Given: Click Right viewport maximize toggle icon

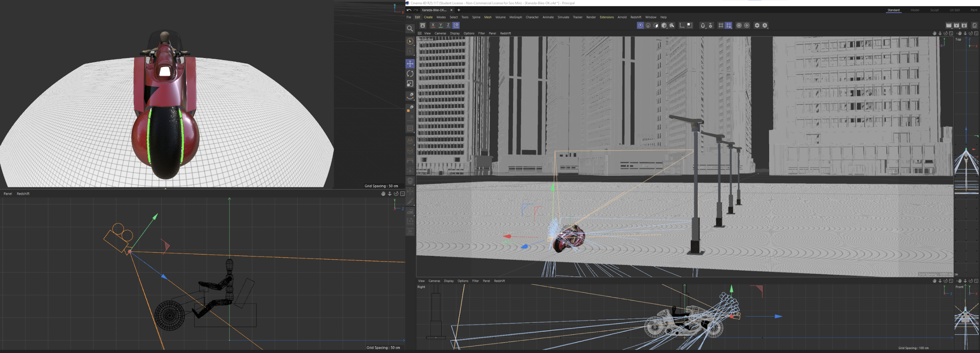Looking at the screenshot, I should coord(951,281).
